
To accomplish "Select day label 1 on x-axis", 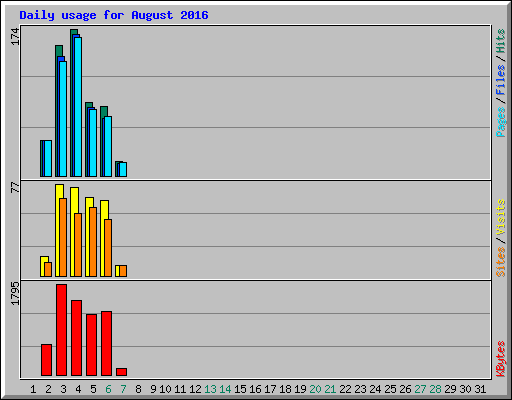I will [x=33, y=389].
